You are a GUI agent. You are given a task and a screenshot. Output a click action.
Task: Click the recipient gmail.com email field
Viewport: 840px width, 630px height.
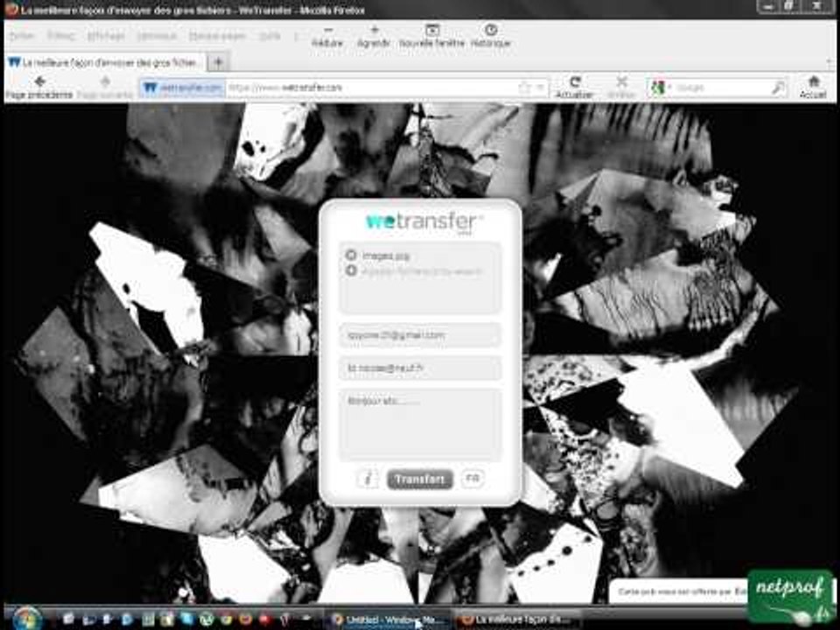[420, 335]
